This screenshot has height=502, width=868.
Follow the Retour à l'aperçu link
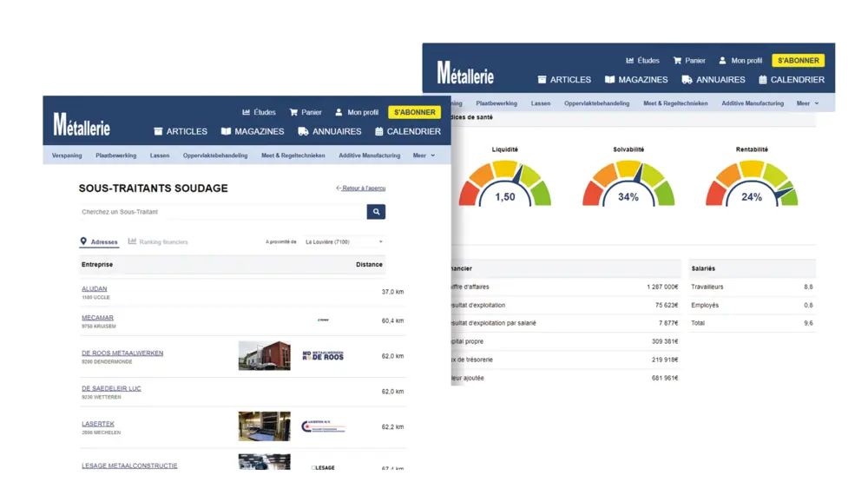pyautogui.click(x=361, y=188)
